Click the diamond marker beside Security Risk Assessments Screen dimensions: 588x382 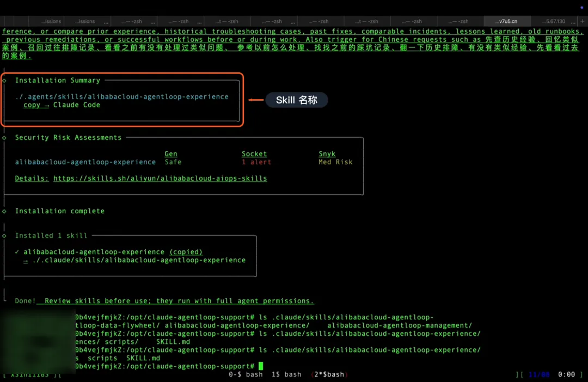4,138
